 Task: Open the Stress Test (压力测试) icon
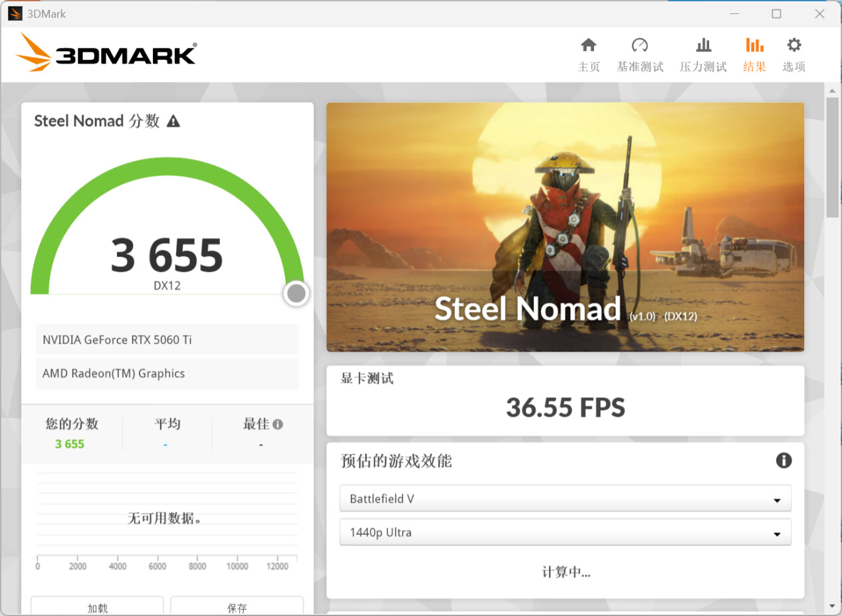point(703,45)
